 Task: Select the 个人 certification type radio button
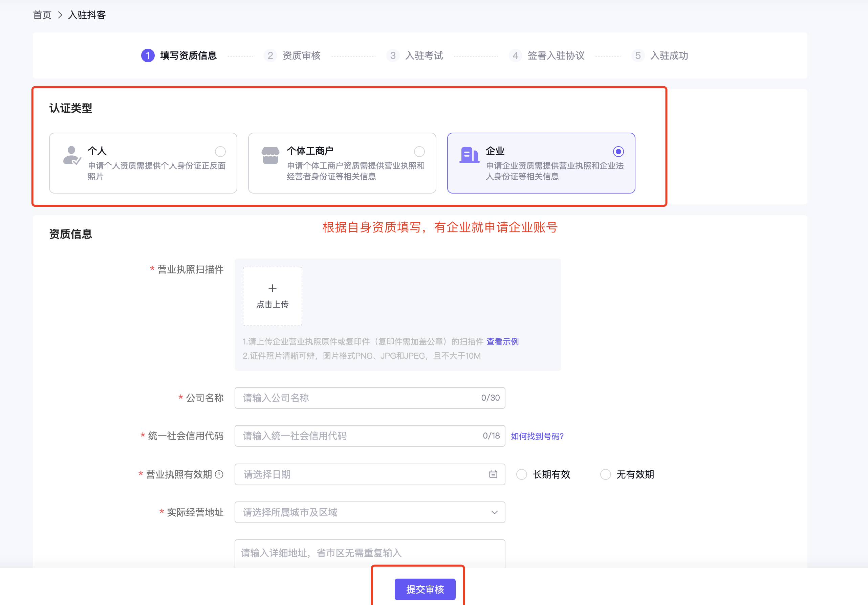point(220,152)
